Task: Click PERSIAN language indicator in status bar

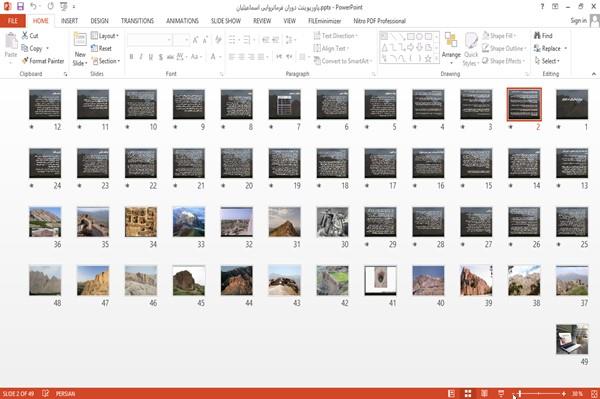Action: click(x=65, y=393)
